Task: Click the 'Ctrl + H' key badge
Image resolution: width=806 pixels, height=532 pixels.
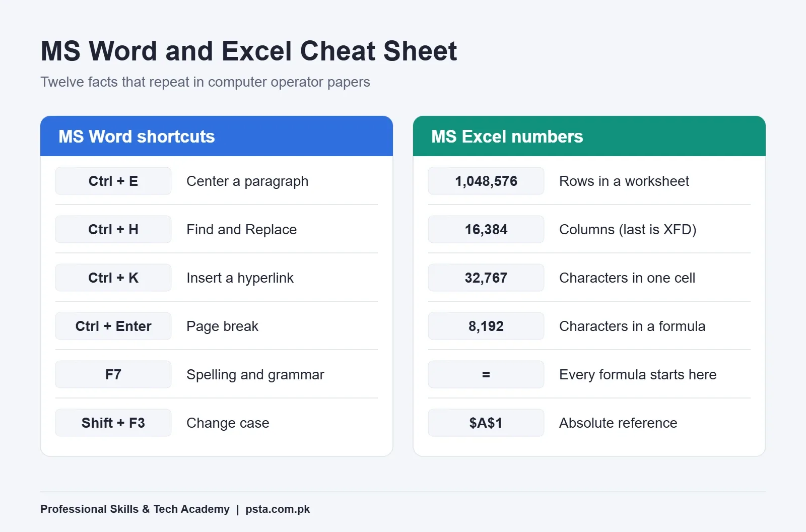Action: click(113, 229)
